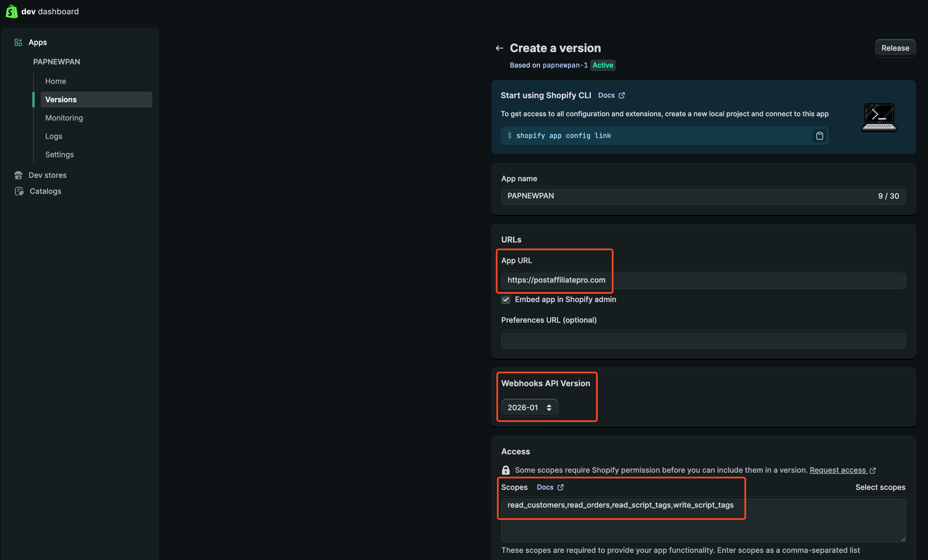Copy the shopify app config link command
Viewport: 928px width, 560px height.
coord(819,136)
